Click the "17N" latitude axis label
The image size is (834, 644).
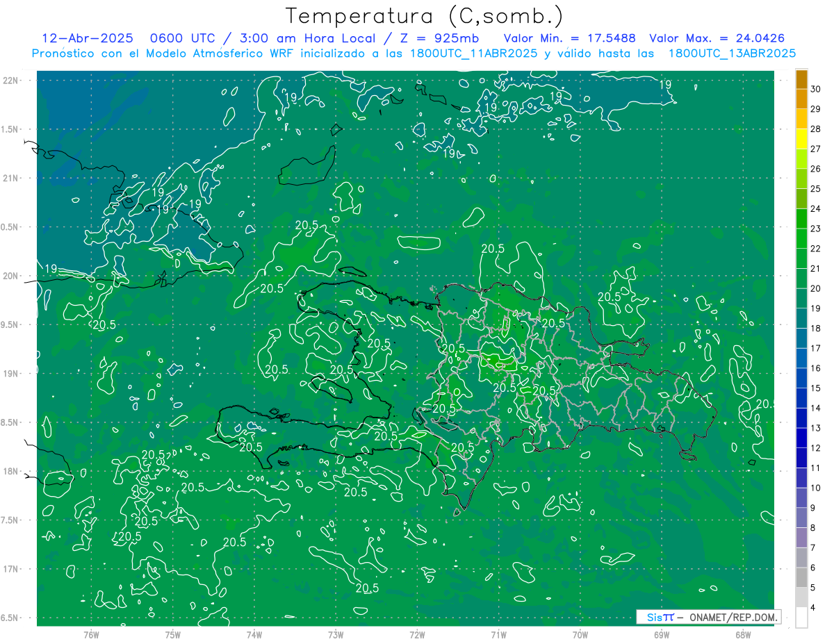tap(12, 569)
